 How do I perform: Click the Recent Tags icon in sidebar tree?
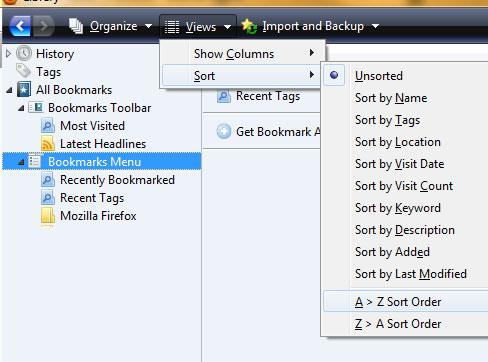tap(48, 198)
